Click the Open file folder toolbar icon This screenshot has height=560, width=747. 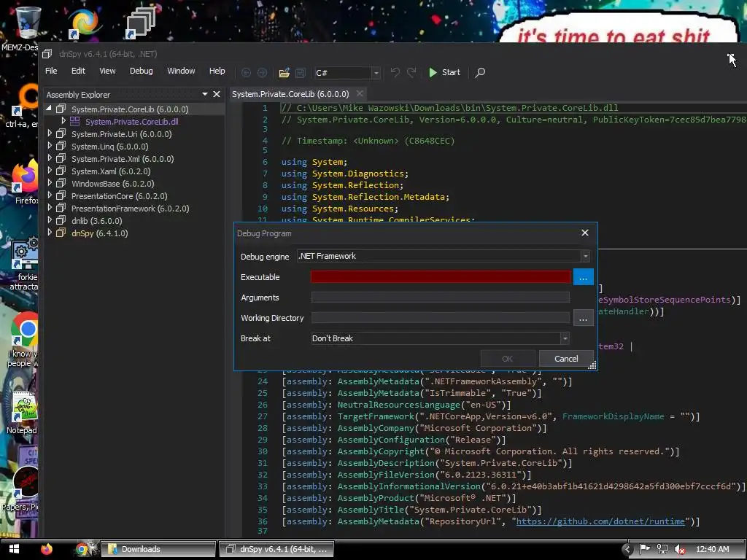tap(284, 72)
